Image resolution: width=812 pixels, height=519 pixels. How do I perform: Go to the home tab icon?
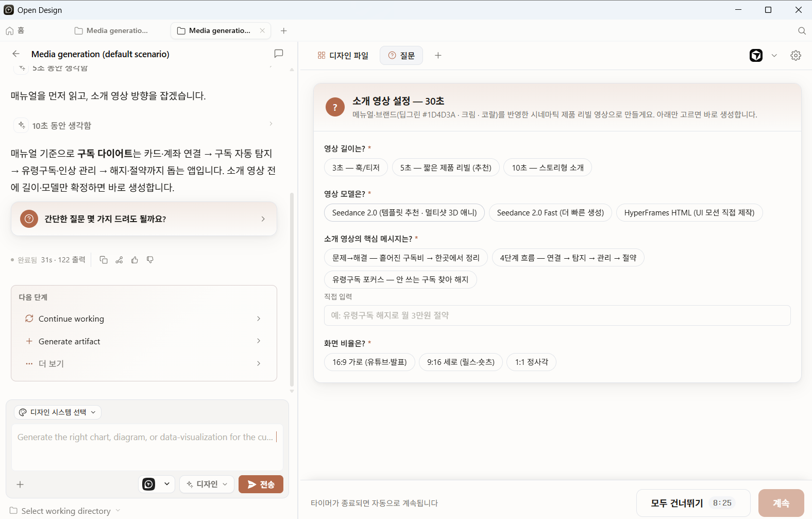pos(10,30)
